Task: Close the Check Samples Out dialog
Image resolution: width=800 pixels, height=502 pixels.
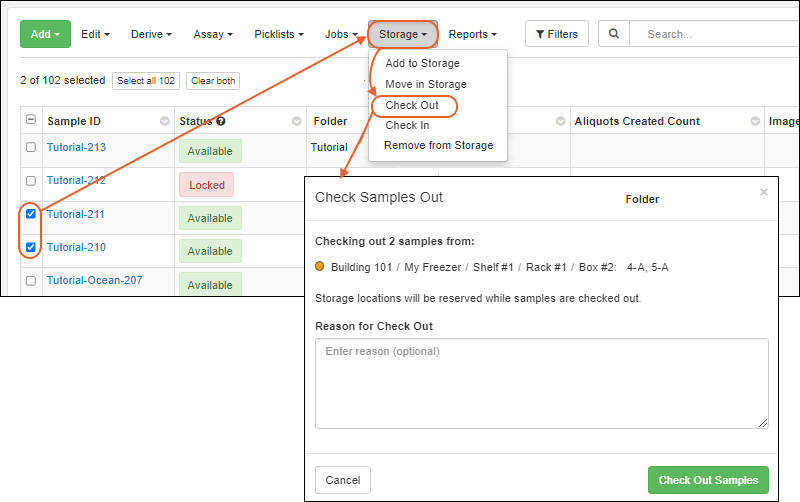Action: pos(764,192)
